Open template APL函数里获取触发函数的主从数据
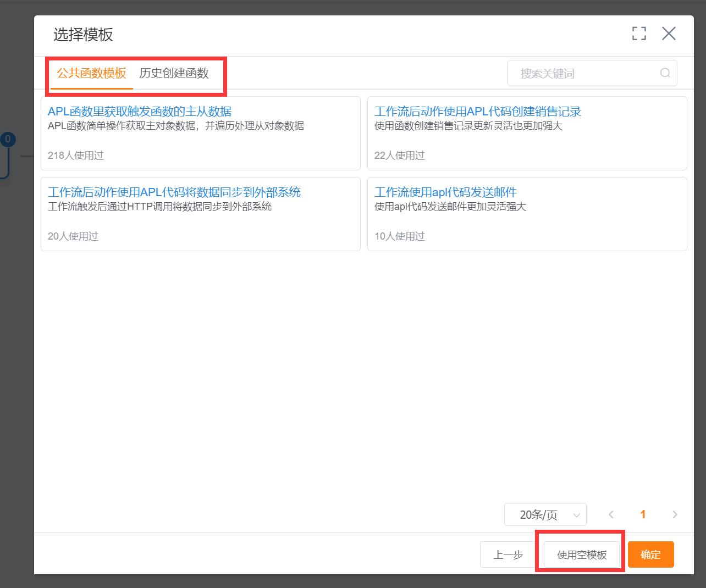This screenshot has height=588, width=706. point(140,112)
